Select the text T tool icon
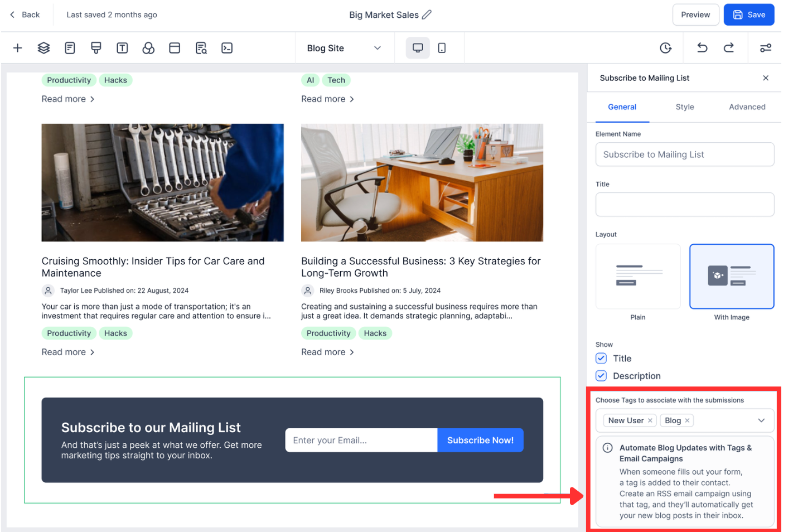The height and width of the screenshot is (532, 793). 122,48
